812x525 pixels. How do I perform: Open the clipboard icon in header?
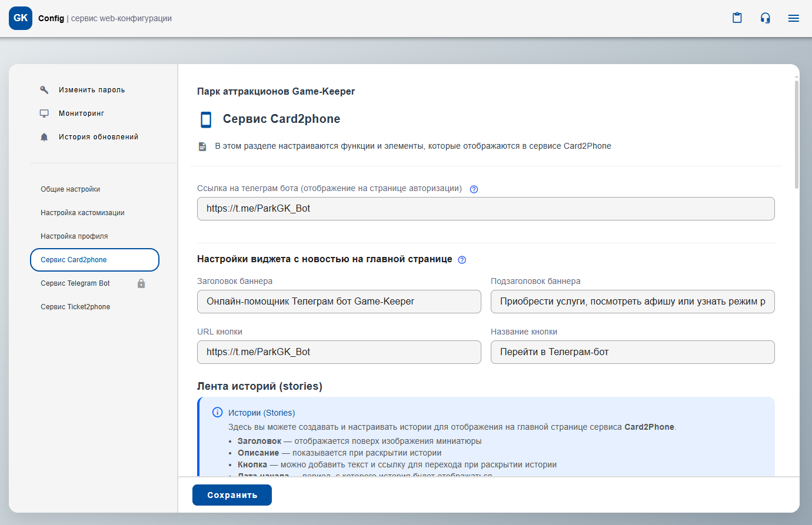[x=737, y=18]
